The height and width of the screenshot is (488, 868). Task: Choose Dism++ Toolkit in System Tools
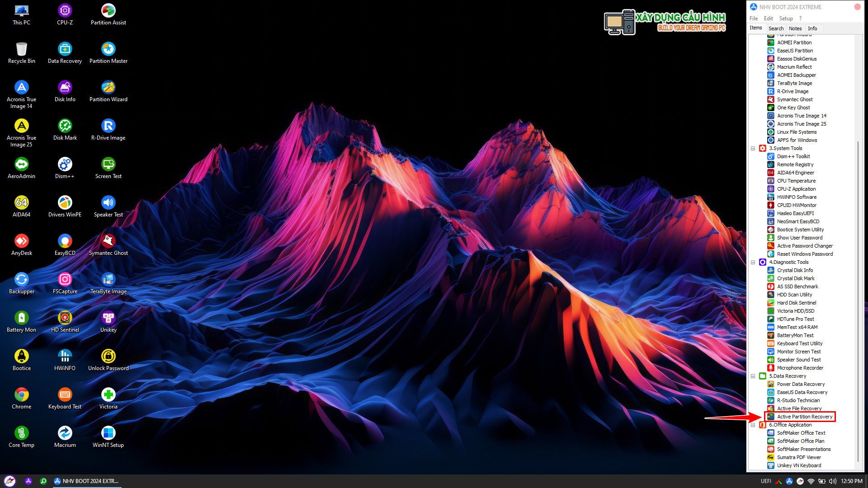pyautogui.click(x=793, y=156)
